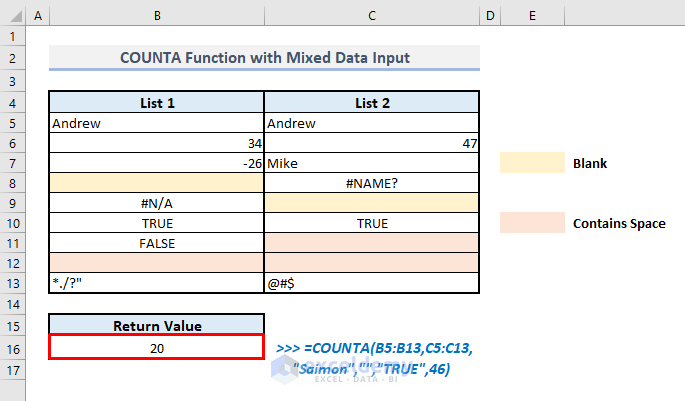Click the title COUNTA Function with Mixed Data Input
The image size is (685, 401).
coord(264,59)
